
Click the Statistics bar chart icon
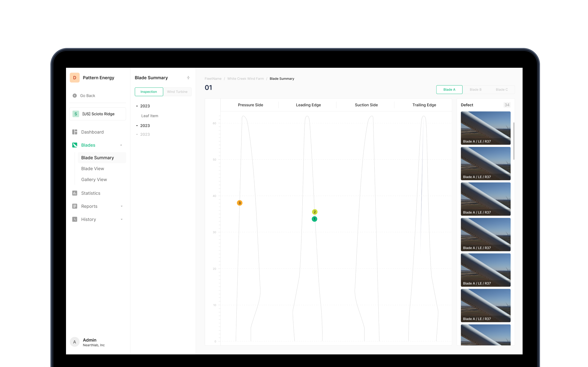click(x=75, y=193)
